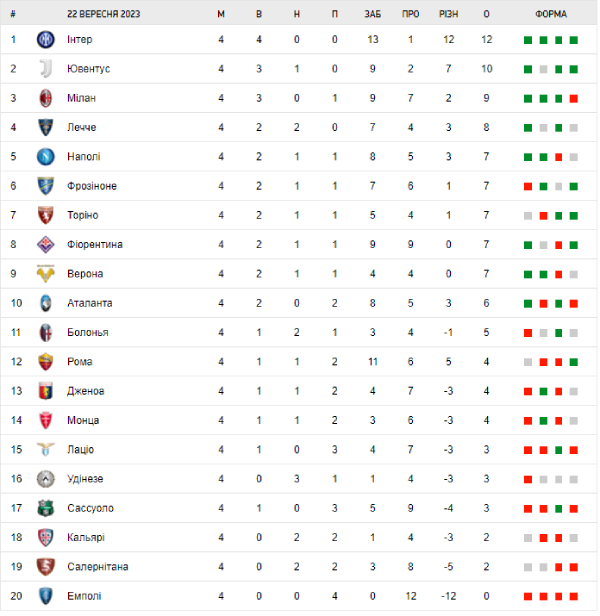
Task: Click the ЗАБ column header
Action: point(372,15)
